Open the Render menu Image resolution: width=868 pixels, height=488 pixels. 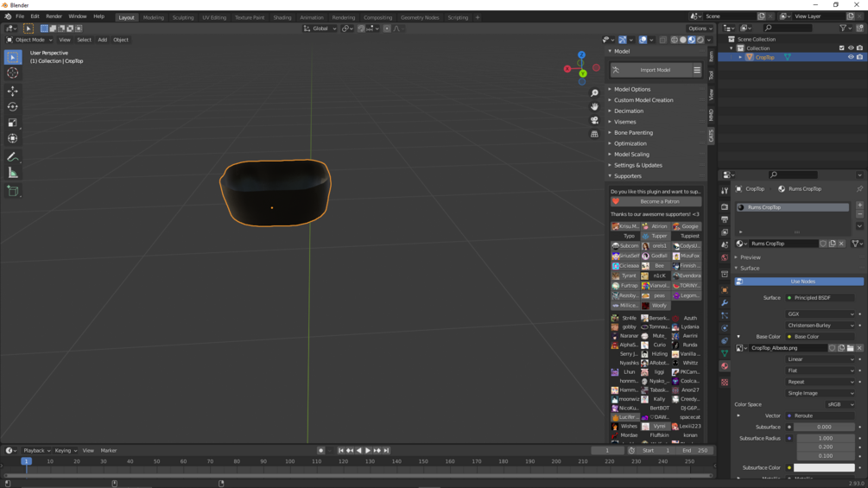pos(54,16)
